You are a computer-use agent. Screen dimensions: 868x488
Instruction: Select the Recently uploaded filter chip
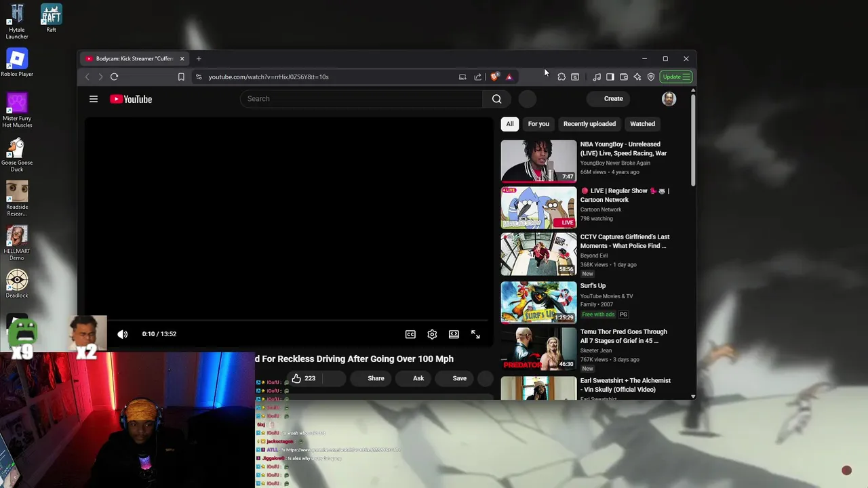(x=589, y=124)
